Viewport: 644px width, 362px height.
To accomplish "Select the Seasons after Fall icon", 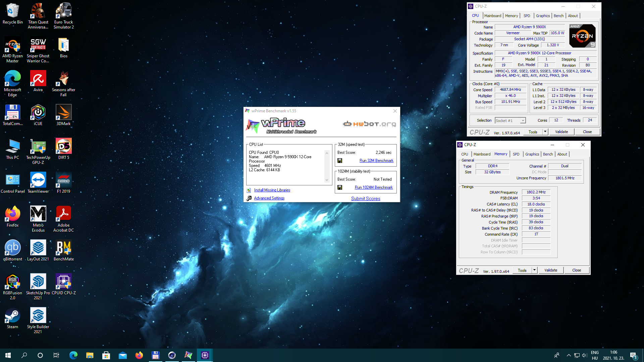I will click(63, 84).
